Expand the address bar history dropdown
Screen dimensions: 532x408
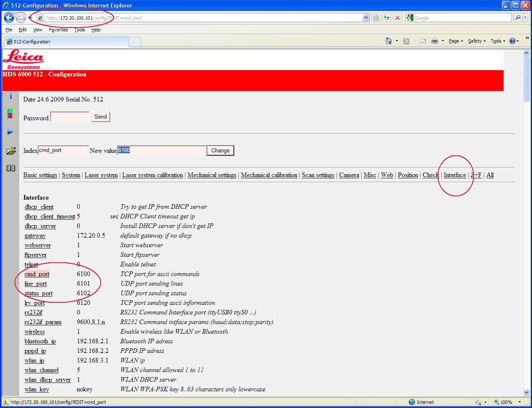[x=366, y=18]
